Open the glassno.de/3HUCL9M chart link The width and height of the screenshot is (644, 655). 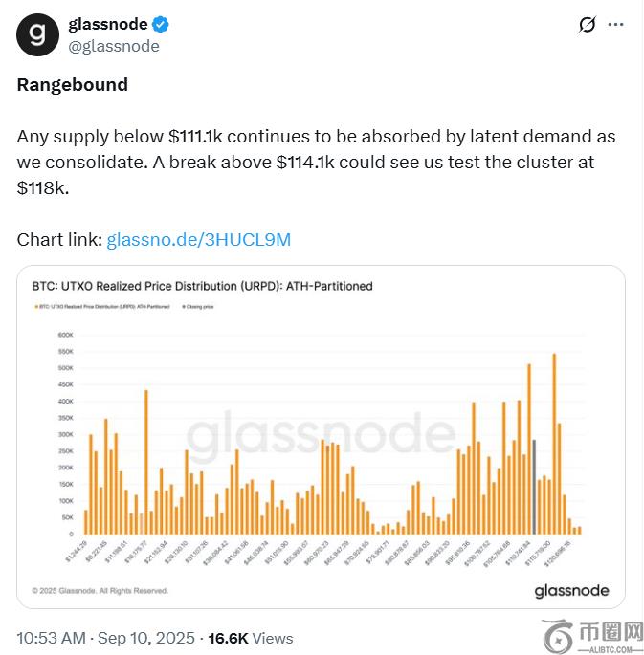pyautogui.click(x=198, y=239)
